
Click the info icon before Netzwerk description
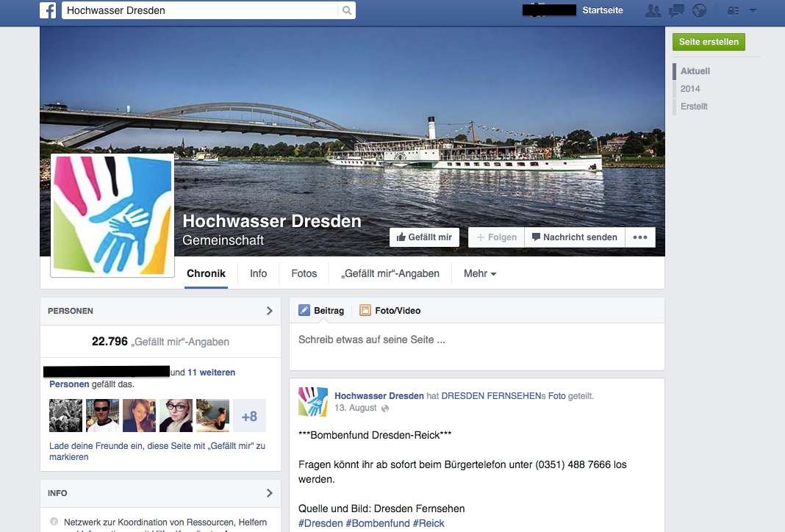pyautogui.click(x=54, y=522)
